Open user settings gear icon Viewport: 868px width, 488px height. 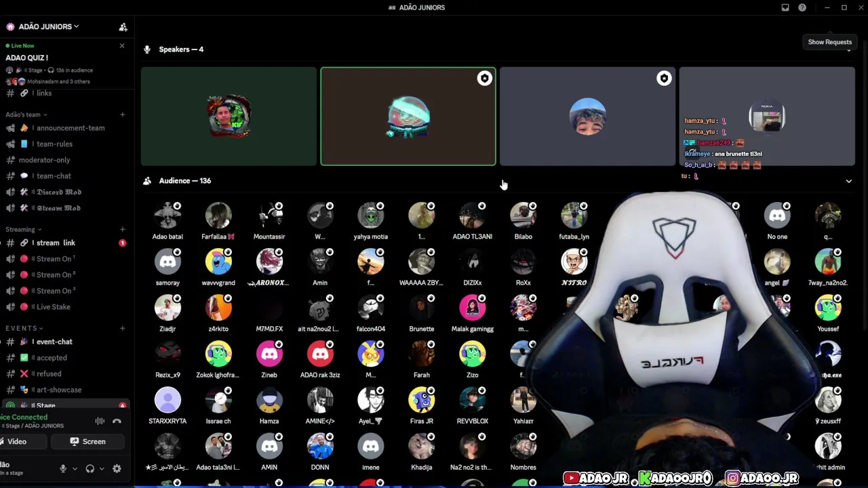pos(117,468)
